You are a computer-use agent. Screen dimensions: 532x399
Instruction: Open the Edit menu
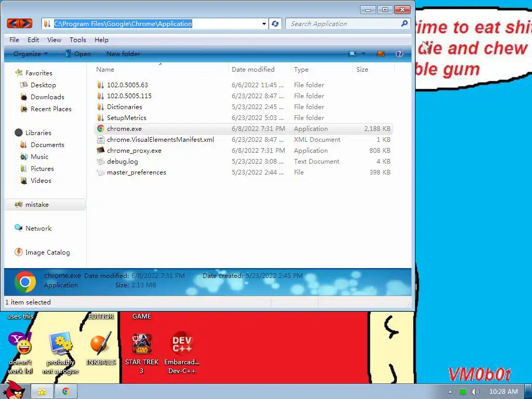tap(33, 39)
